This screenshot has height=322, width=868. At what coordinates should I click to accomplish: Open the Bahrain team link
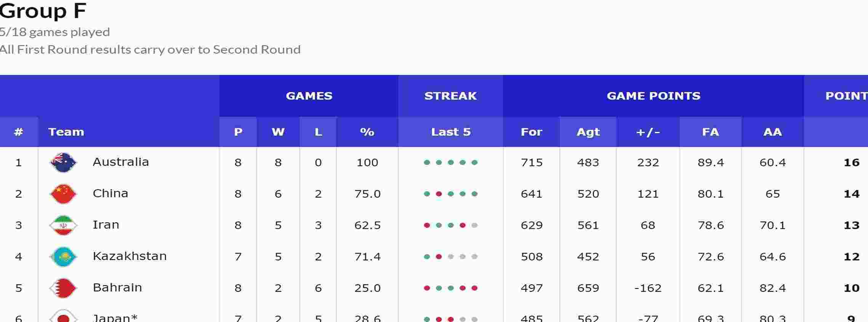[117, 288]
